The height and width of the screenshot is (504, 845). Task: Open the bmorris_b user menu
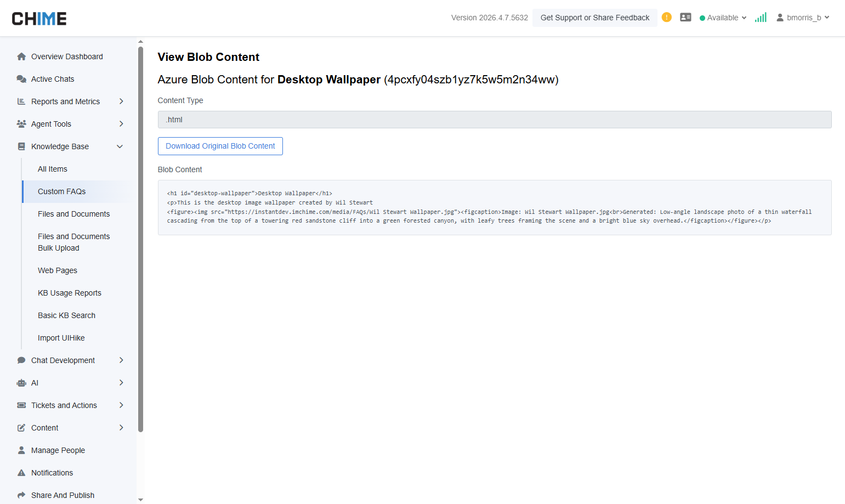click(803, 18)
